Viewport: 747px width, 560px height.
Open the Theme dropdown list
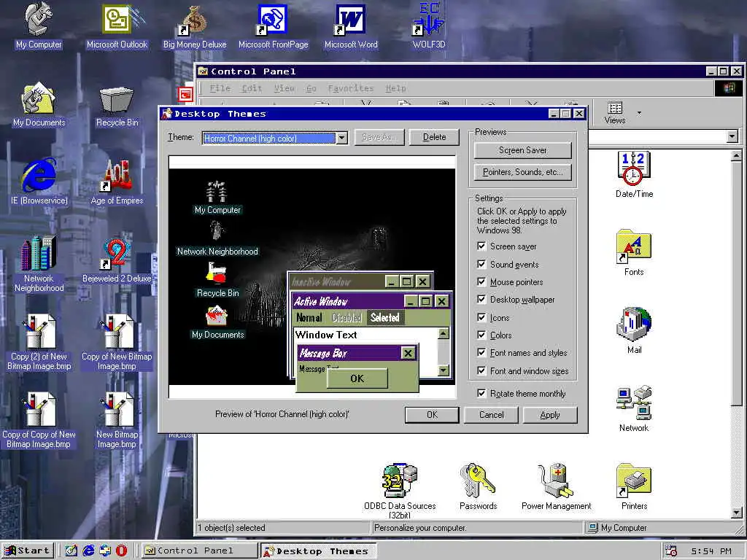tap(341, 138)
